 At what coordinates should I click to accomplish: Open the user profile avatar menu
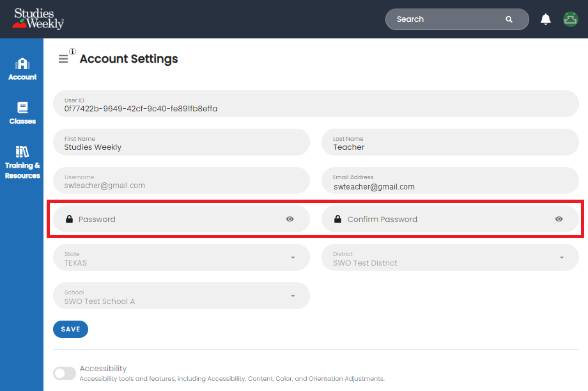point(570,19)
